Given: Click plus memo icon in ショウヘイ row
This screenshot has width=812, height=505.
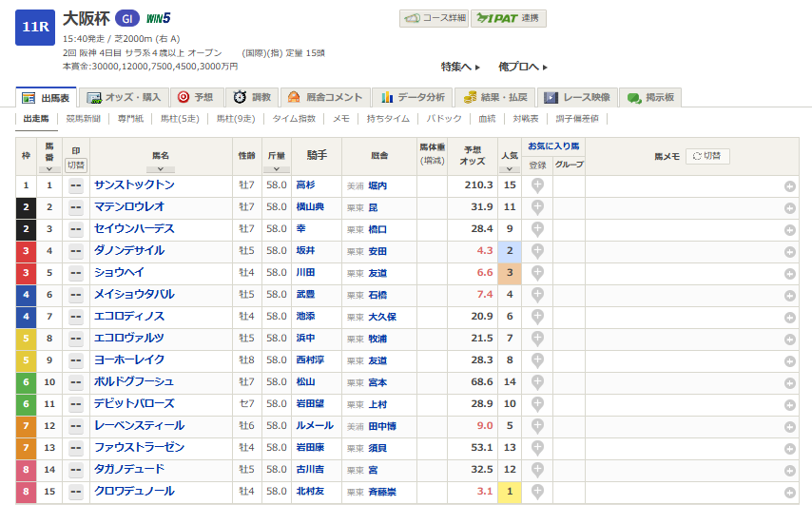Looking at the screenshot, I should coord(789,273).
